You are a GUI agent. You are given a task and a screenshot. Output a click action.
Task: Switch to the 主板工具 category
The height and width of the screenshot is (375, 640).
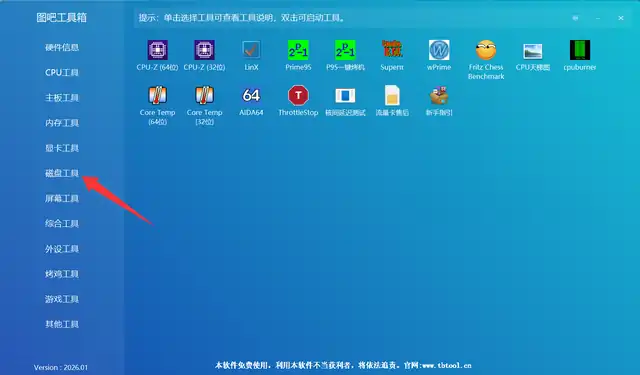point(62,98)
